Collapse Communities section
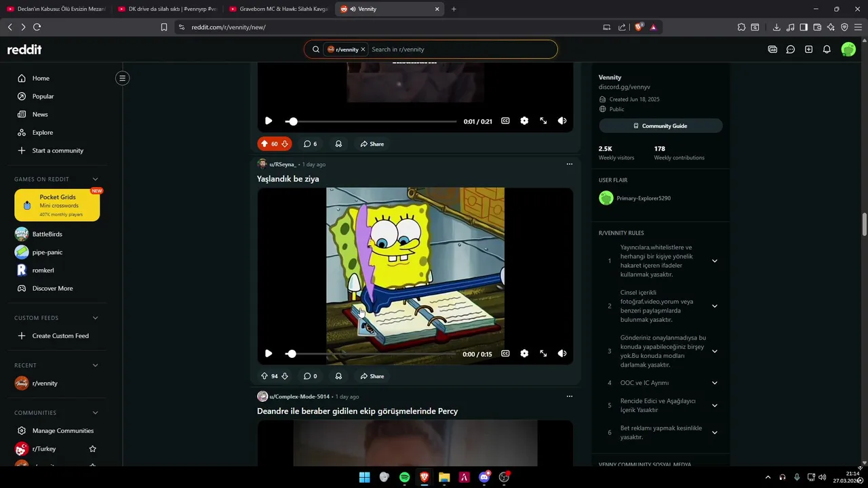The image size is (868, 488). [95, 413]
